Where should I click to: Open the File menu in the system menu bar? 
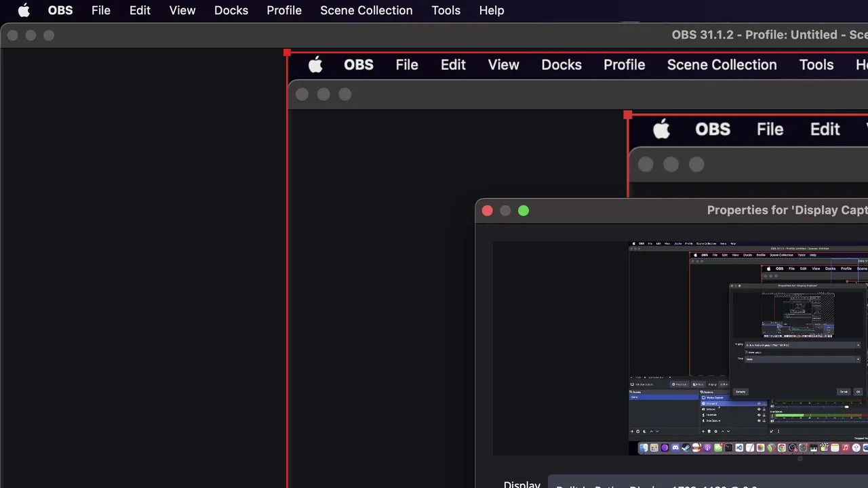[x=101, y=10]
